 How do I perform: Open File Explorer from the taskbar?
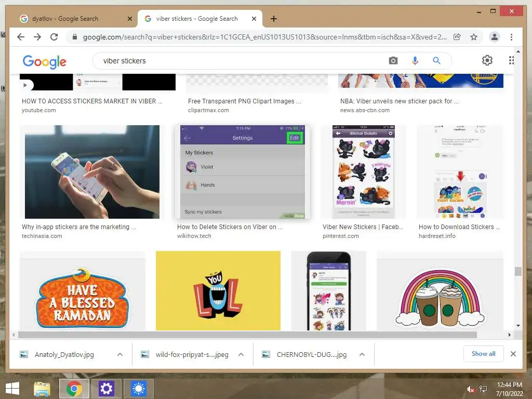(42, 389)
